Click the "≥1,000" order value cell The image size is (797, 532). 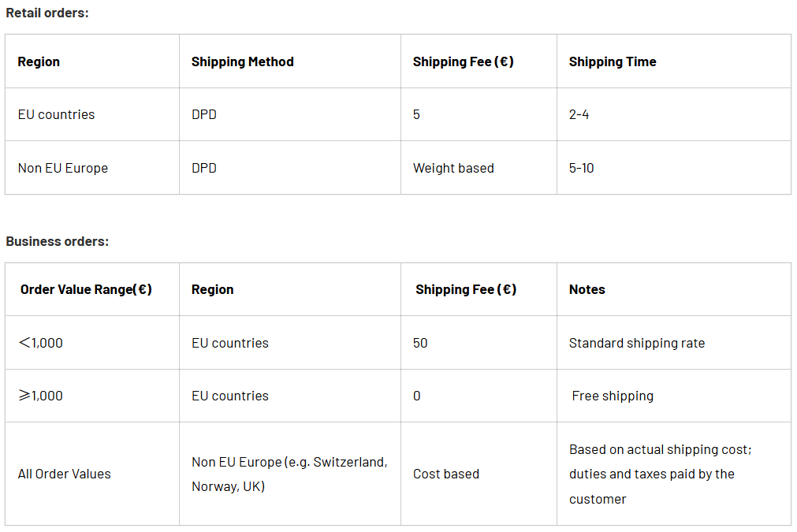pyautogui.click(x=40, y=396)
